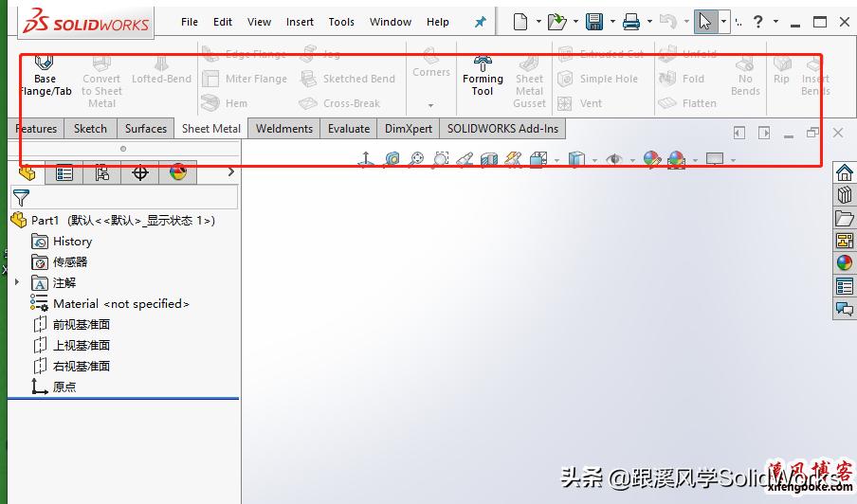Open SOLIDWORKS Forum chat icon in task pane
This screenshot has height=504, width=857.
845,309
